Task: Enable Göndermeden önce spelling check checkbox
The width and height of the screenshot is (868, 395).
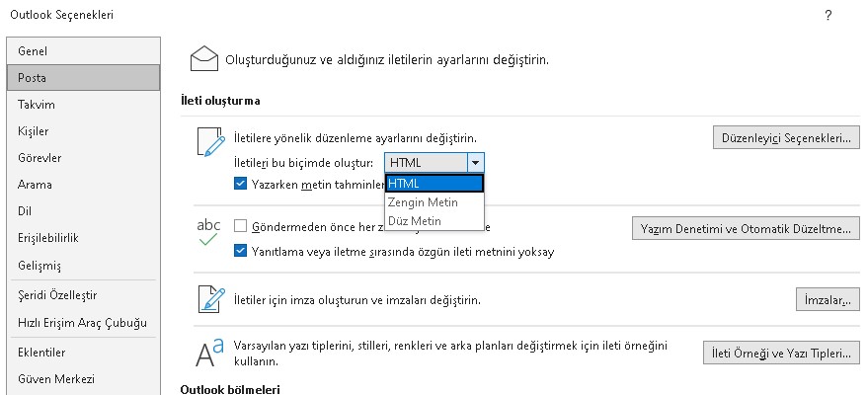Action: click(241, 225)
